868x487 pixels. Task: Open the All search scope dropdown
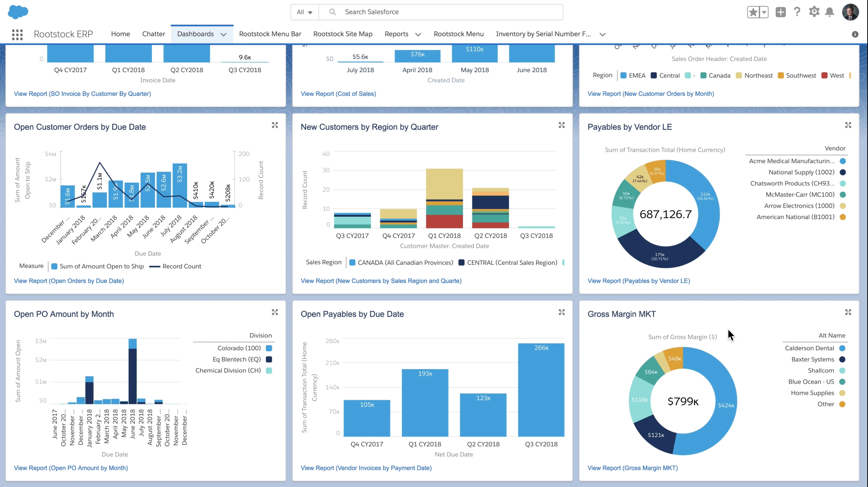[x=304, y=12]
